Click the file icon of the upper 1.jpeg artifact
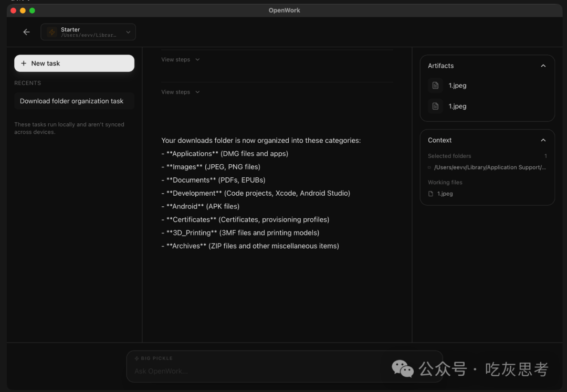567x392 pixels. (435, 86)
